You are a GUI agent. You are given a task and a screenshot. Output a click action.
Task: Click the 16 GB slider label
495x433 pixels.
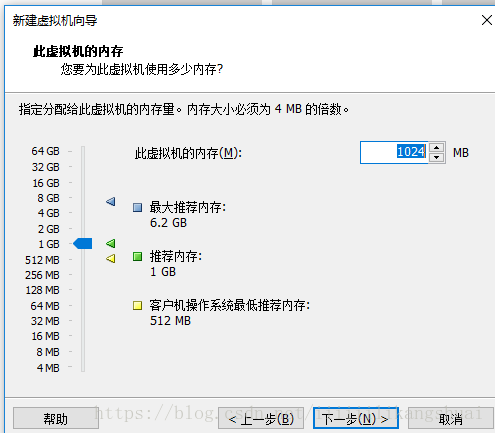[x=45, y=183]
